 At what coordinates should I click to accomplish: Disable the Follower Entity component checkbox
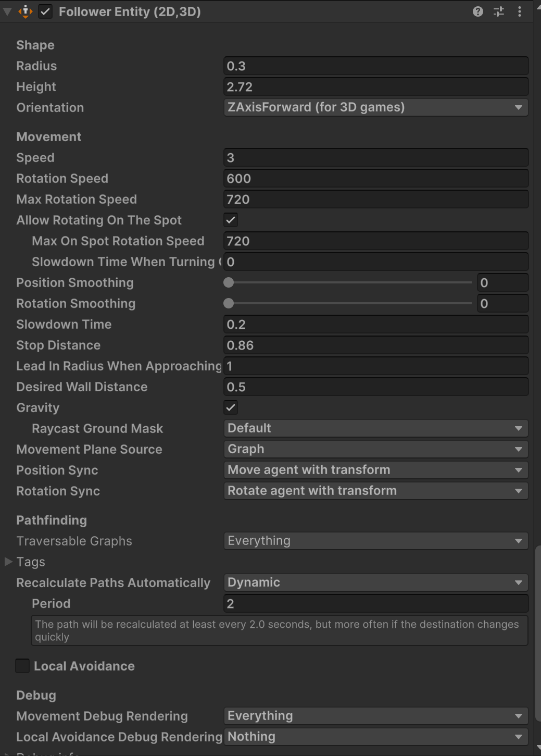[x=46, y=11]
